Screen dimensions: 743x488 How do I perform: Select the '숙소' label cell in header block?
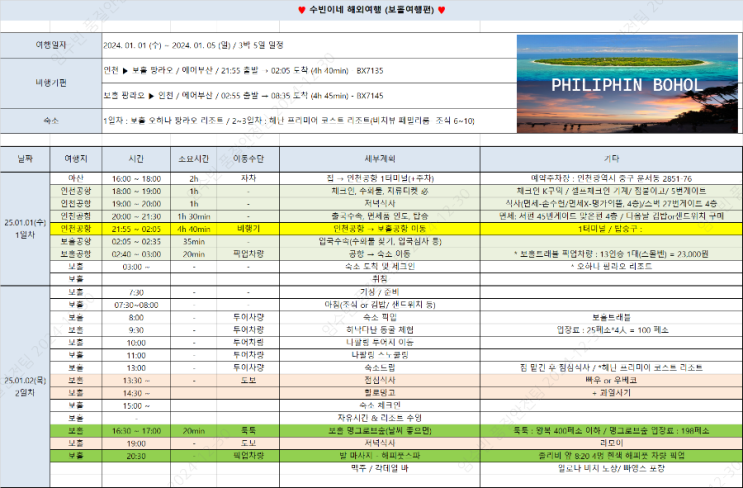point(51,121)
